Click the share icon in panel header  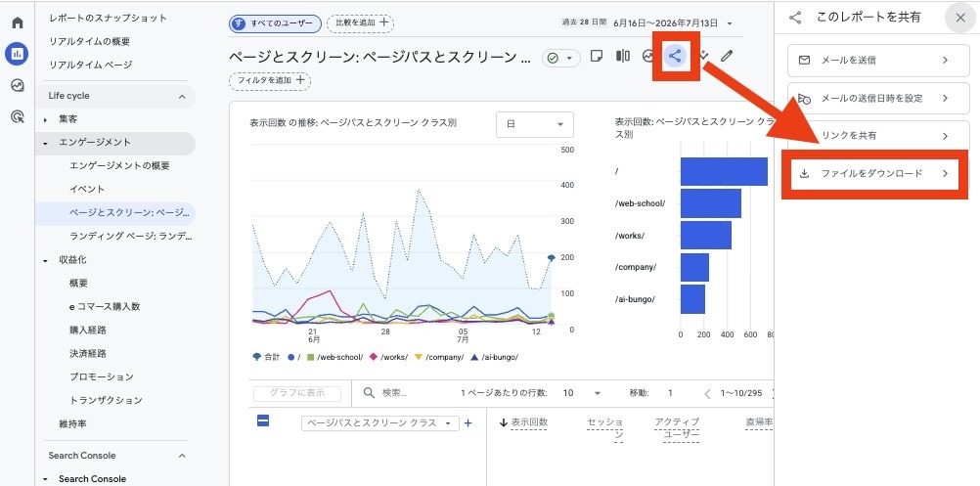[795, 18]
